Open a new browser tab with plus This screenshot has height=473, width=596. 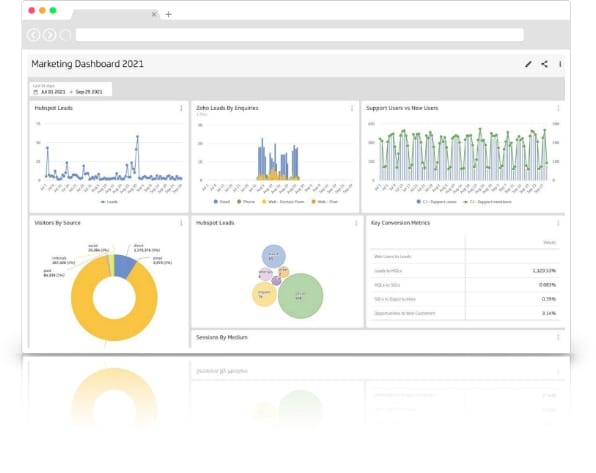(x=168, y=14)
